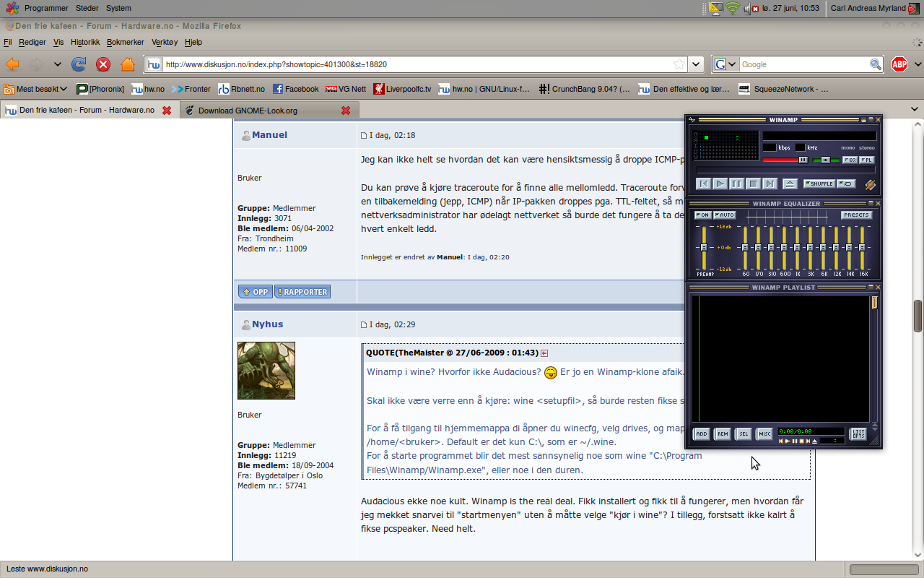924x578 pixels.
Task: Click the OPP button under Manuel's post
Action: (255, 292)
